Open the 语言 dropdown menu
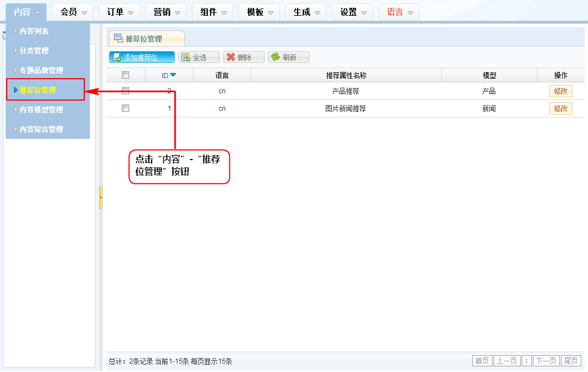This screenshot has width=588, height=372. (401, 12)
